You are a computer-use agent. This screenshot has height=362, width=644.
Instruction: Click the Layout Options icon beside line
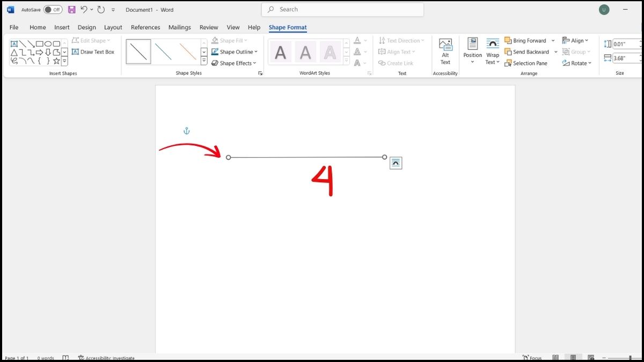(x=396, y=163)
